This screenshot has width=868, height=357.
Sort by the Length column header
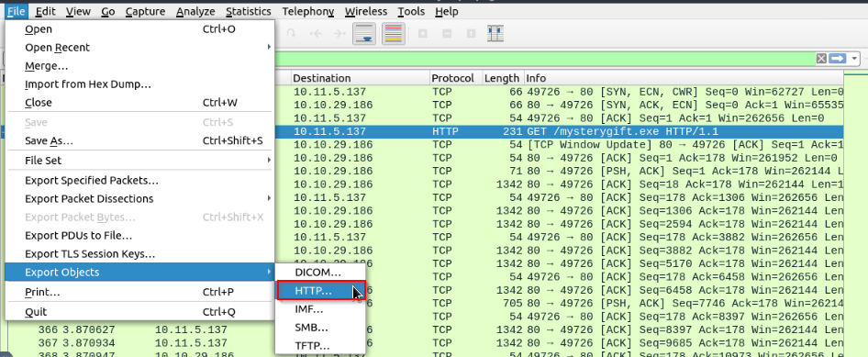pyautogui.click(x=503, y=78)
